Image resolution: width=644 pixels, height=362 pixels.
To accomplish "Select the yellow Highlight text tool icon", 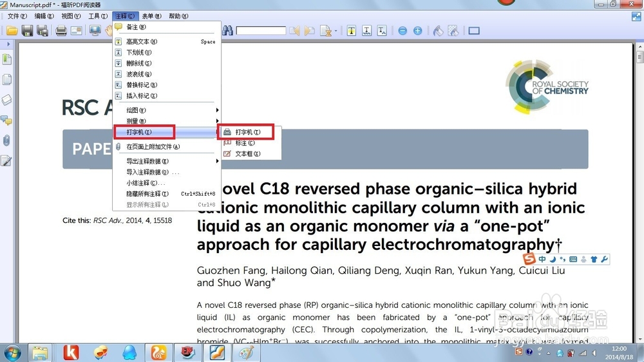I will coord(351,31).
